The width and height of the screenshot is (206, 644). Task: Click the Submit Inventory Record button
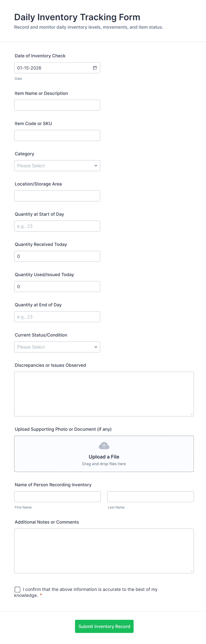coord(104,626)
